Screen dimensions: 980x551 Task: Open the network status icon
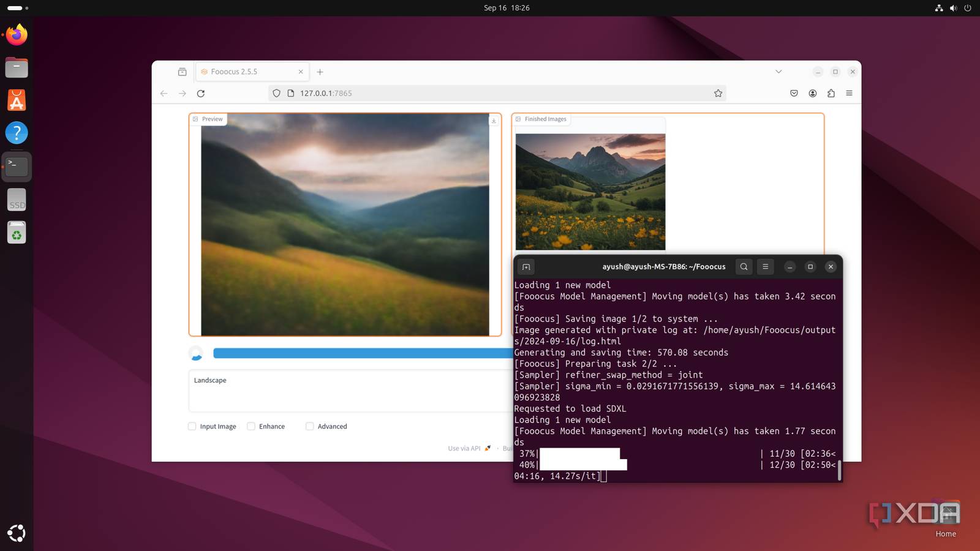point(939,8)
